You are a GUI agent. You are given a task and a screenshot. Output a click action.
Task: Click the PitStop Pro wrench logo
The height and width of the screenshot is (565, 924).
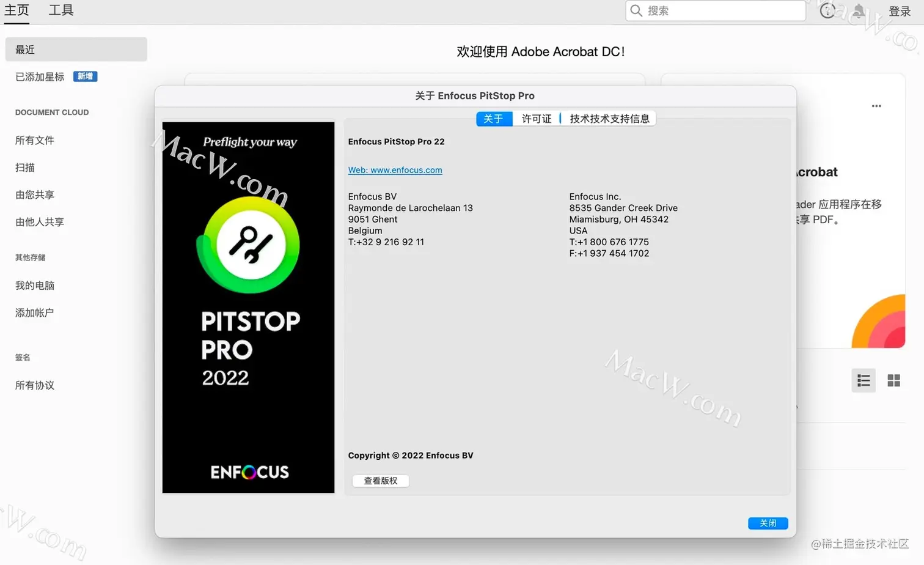point(249,245)
